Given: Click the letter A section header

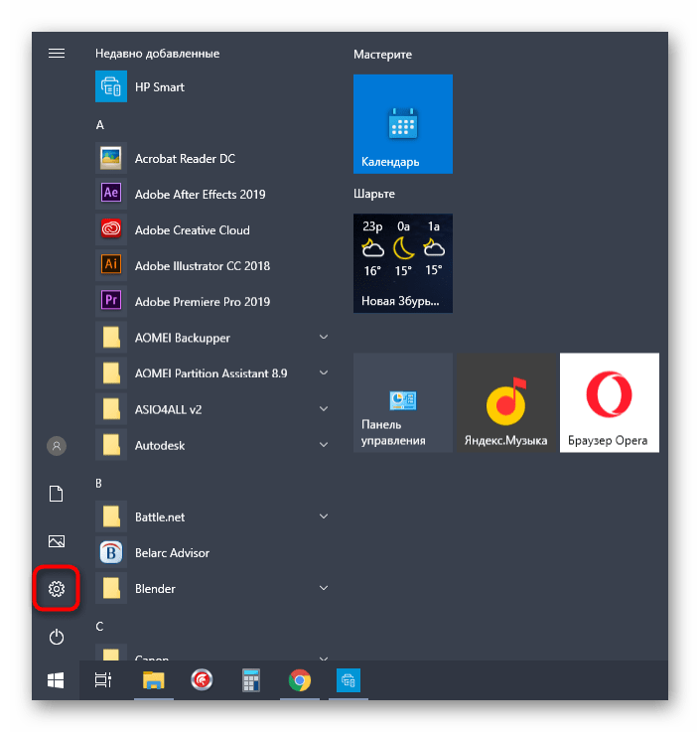Looking at the screenshot, I should coord(100,125).
